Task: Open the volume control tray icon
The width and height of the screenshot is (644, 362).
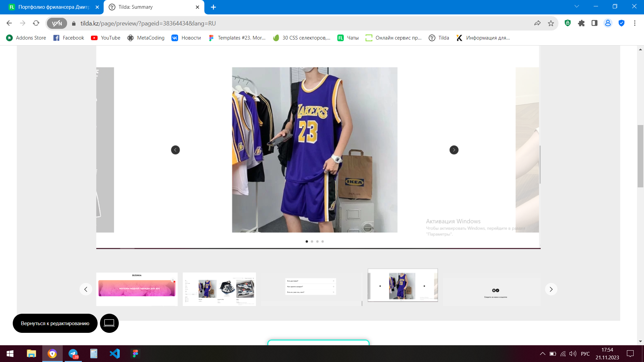Action: (573, 354)
